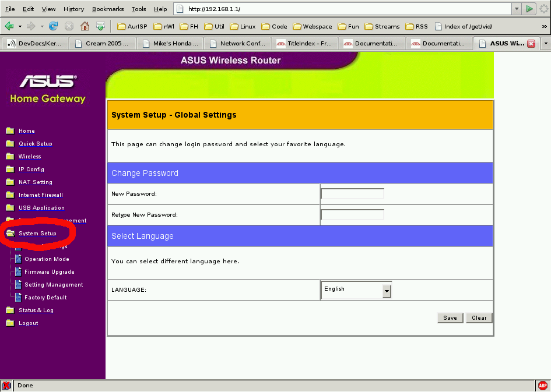The image size is (551, 392).
Task: Click the downloads icon in toolbar
Action: pos(100,26)
